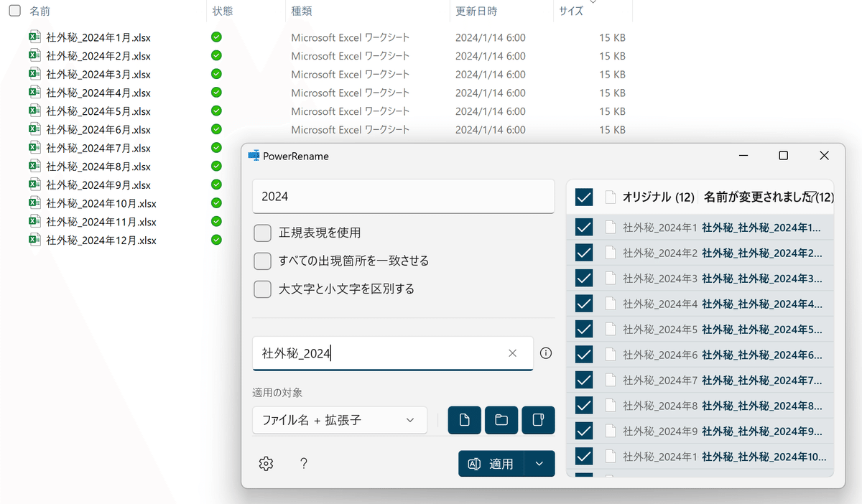Click Excel icon of 社外秘_2024年1月.xlsx
The height and width of the screenshot is (504, 862).
34,37
